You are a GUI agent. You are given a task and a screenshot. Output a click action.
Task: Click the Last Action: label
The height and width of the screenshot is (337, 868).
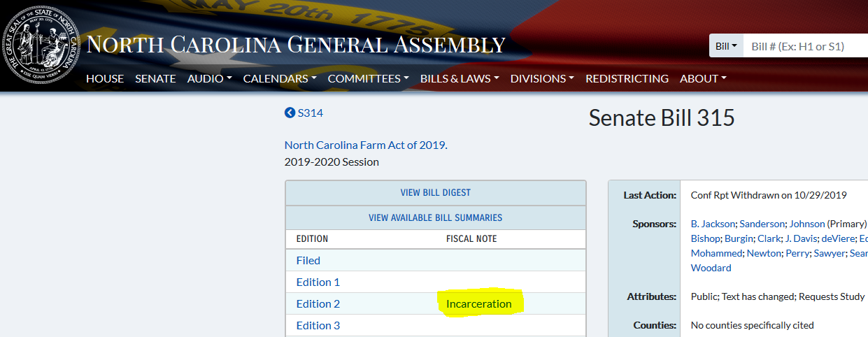tap(650, 195)
